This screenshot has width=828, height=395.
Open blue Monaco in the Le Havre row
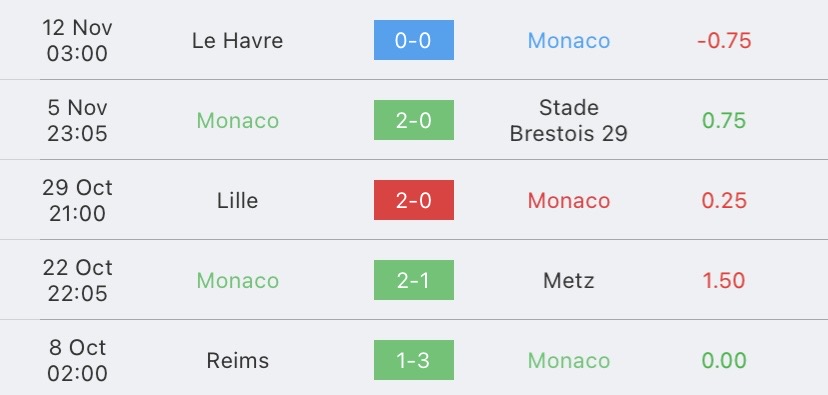click(x=569, y=41)
